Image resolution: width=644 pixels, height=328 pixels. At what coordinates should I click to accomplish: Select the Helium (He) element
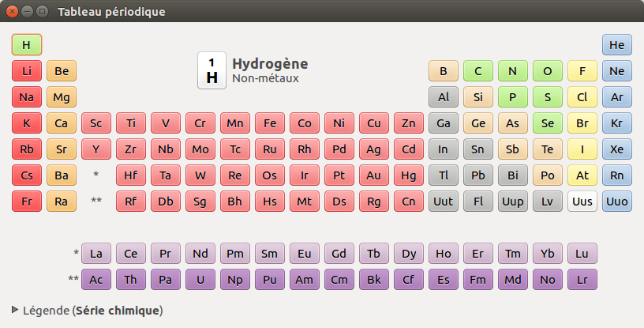pos(617,44)
